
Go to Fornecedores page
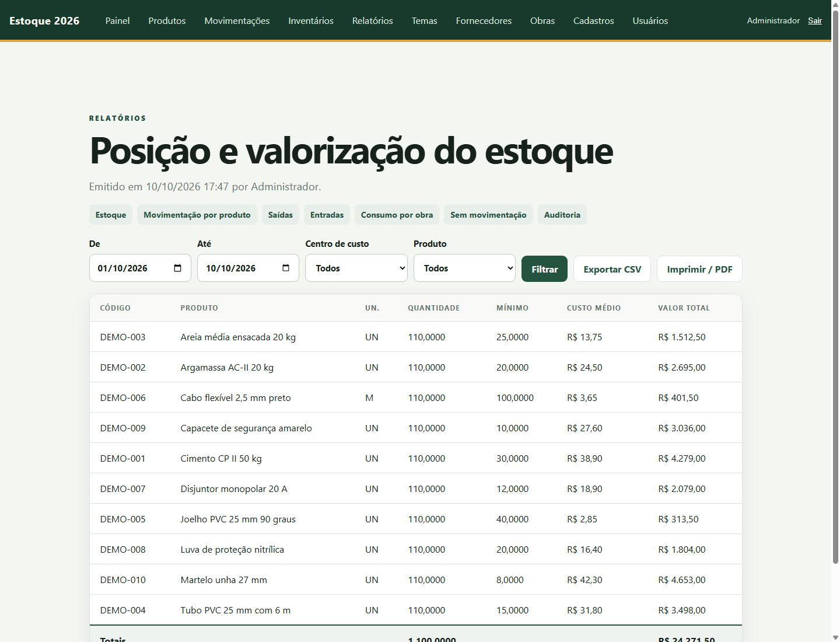click(484, 20)
